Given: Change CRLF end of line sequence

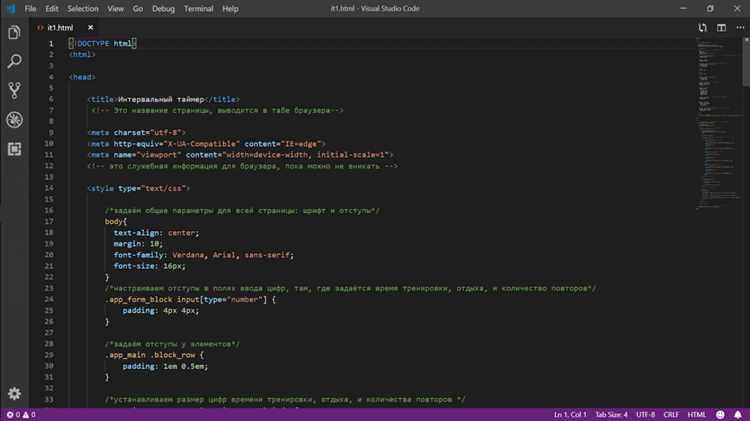Looking at the screenshot, I should [x=671, y=414].
